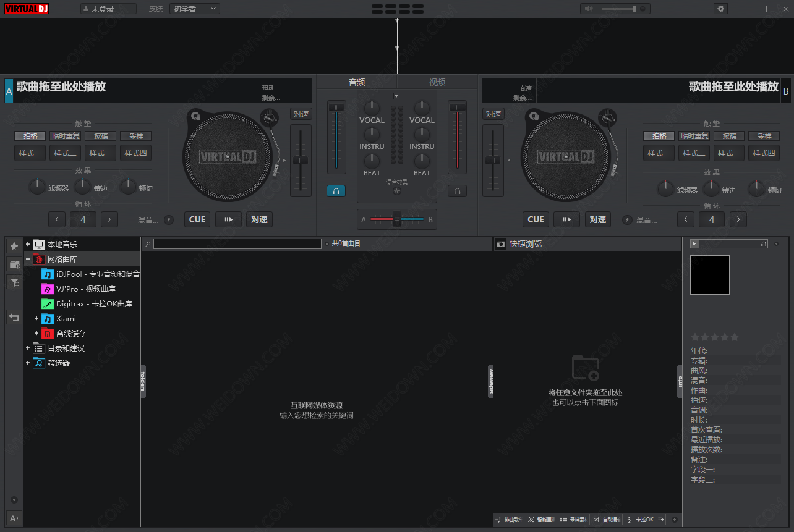
Task: Click play/pause on deck B
Action: 566,219
